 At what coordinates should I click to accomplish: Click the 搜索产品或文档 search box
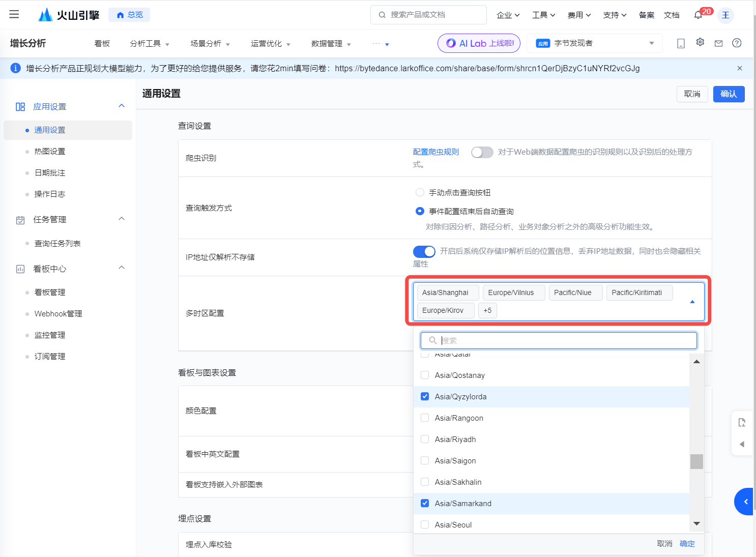[x=428, y=15]
